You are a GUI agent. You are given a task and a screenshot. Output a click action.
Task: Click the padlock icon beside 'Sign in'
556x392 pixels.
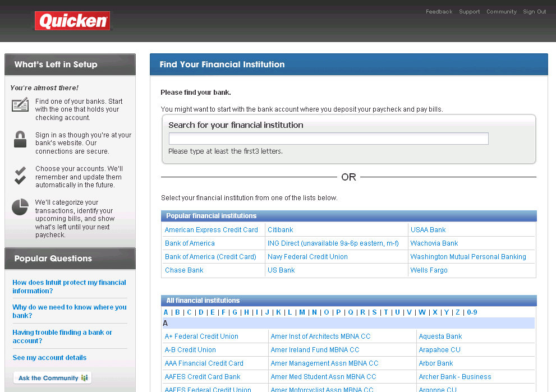click(20, 139)
